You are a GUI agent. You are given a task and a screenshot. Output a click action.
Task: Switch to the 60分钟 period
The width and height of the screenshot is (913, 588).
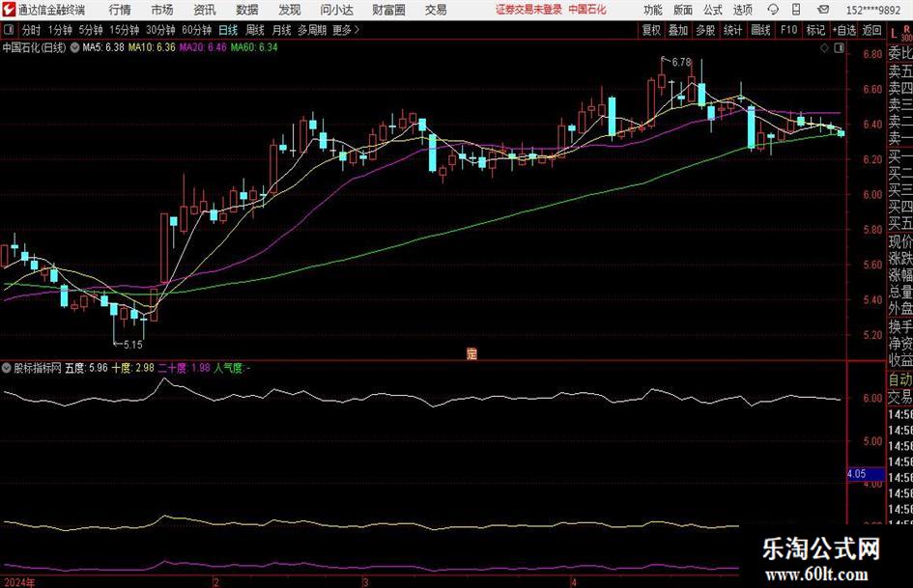click(196, 30)
